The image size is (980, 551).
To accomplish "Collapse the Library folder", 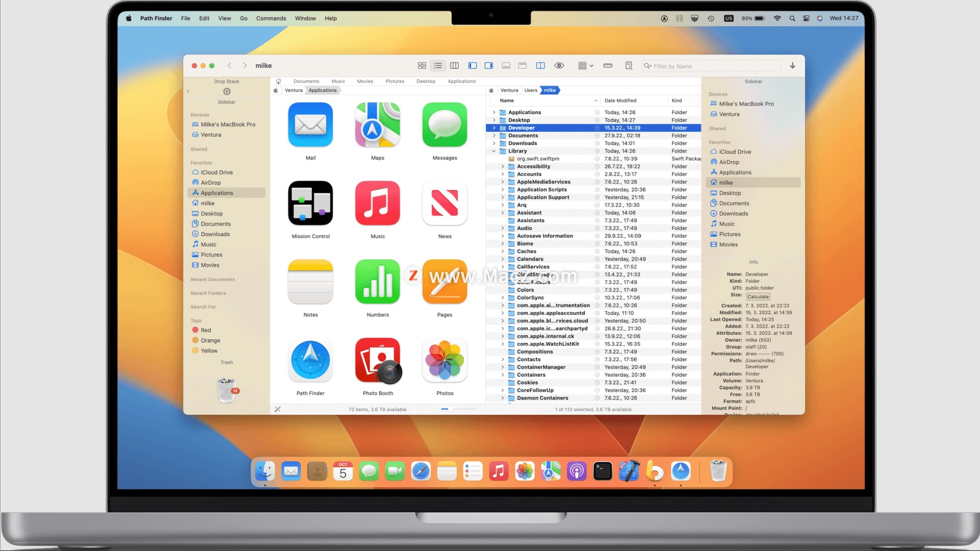I will pyautogui.click(x=494, y=151).
